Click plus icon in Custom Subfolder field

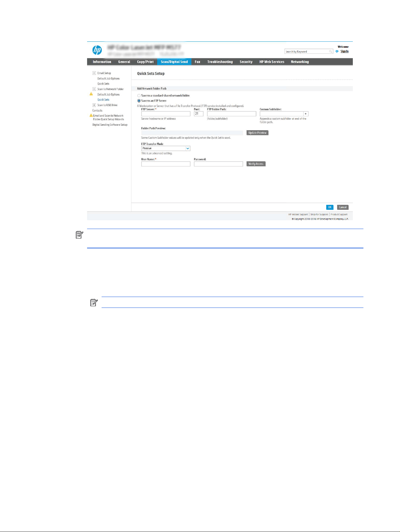306,114
